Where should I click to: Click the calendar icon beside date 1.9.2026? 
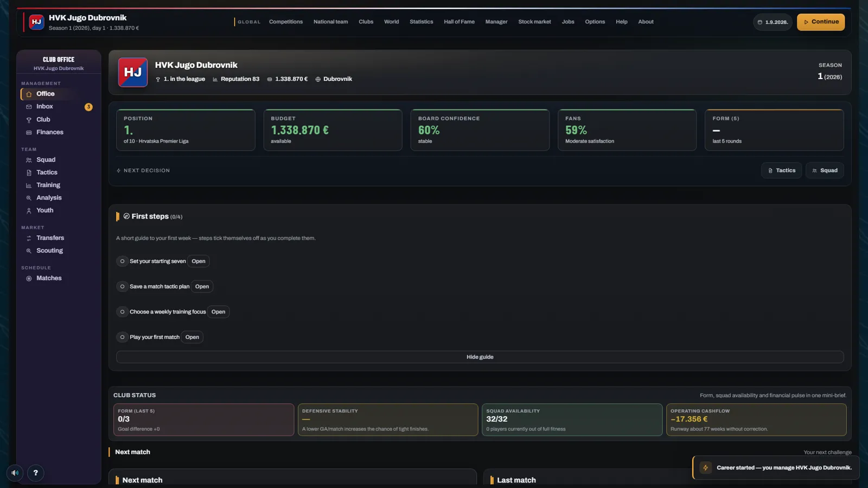pos(759,22)
